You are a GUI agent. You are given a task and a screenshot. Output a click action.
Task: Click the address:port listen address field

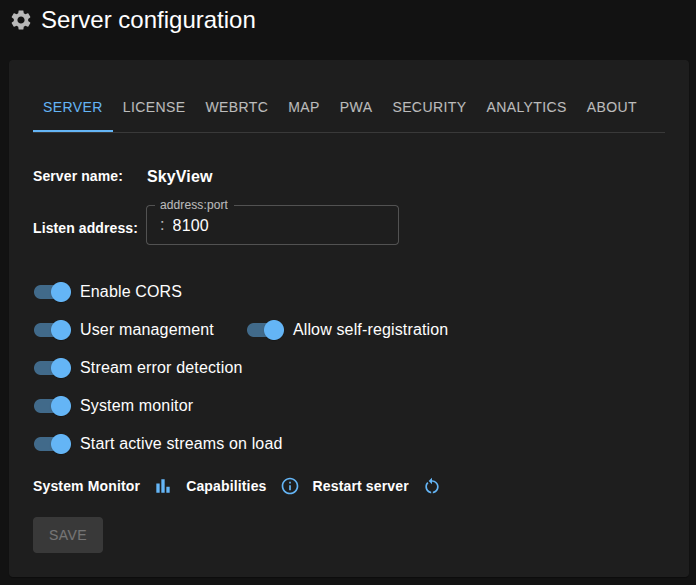click(273, 225)
